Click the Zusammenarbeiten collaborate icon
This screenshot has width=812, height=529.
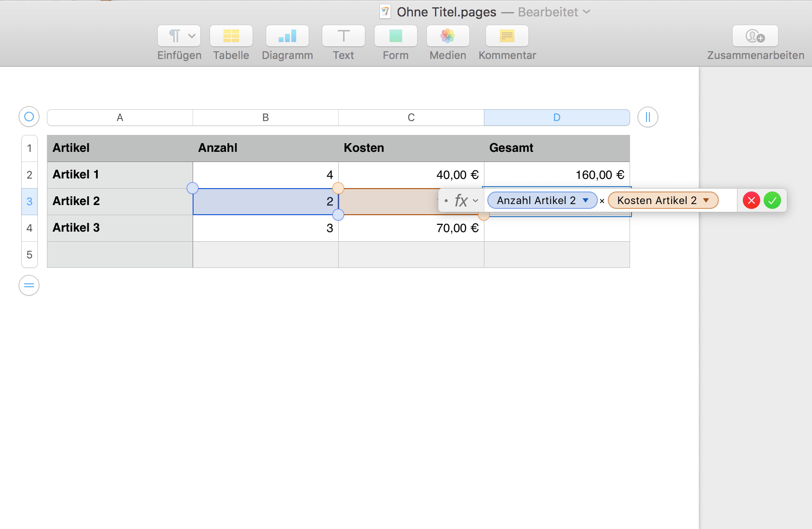tap(755, 36)
